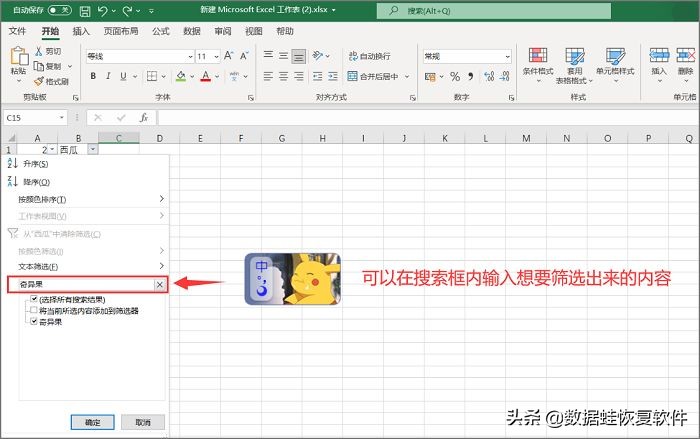
Task: Click the Cut scissors icon
Action: 39,51
